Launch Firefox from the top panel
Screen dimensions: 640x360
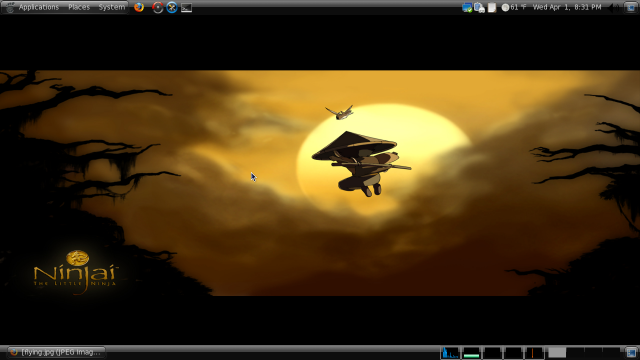tap(139, 7)
